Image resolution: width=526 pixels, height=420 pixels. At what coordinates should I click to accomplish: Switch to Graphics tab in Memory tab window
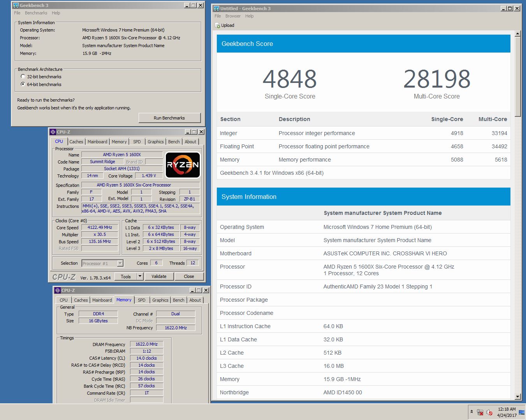(160, 300)
